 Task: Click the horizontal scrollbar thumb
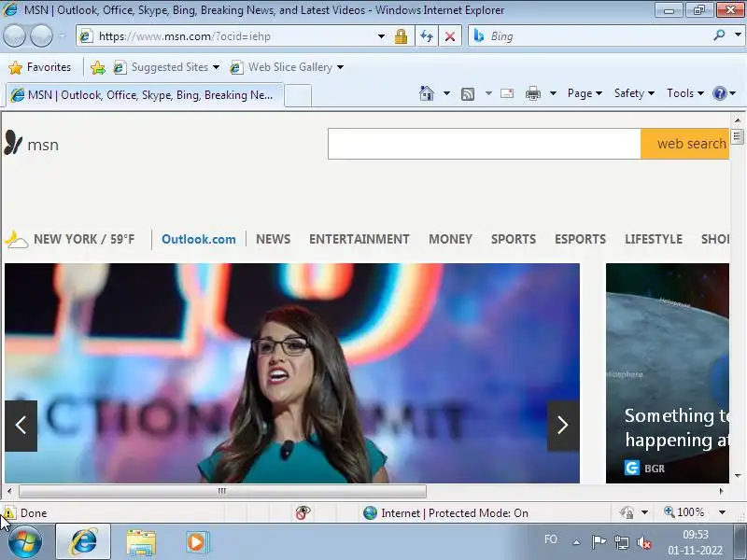pyautogui.click(x=222, y=491)
